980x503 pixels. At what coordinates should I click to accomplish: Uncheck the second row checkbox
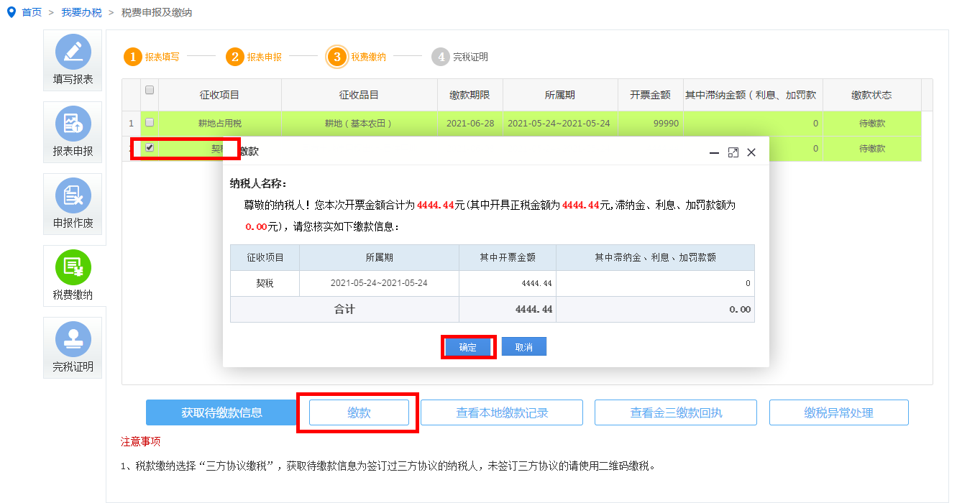(x=150, y=147)
